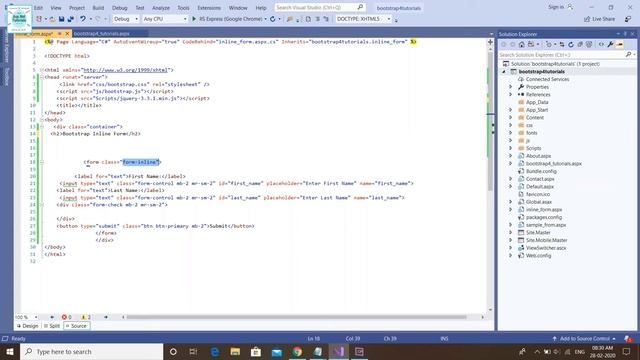Click the Search Visual Studio box
The height and width of the screenshot is (360, 640).
tap(320, 7)
